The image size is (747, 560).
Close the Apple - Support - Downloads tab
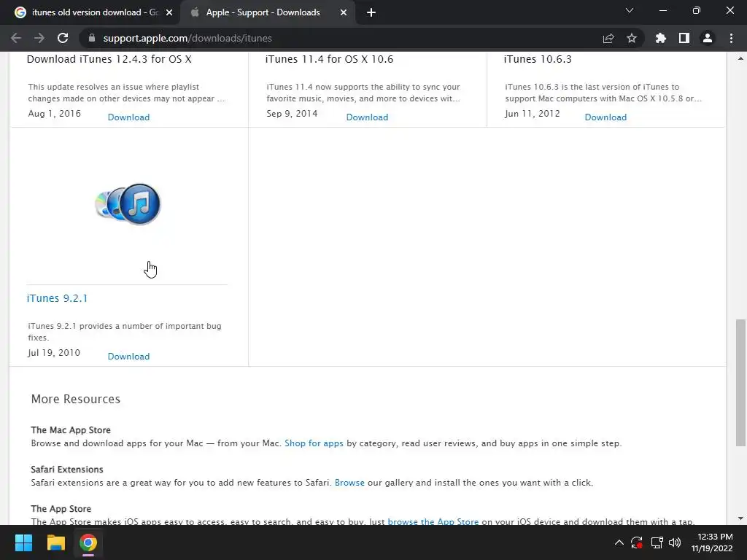tap(344, 12)
